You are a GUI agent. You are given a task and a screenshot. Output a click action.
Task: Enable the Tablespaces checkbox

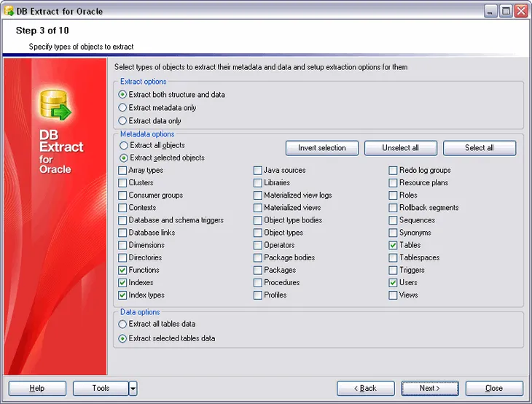click(x=393, y=257)
